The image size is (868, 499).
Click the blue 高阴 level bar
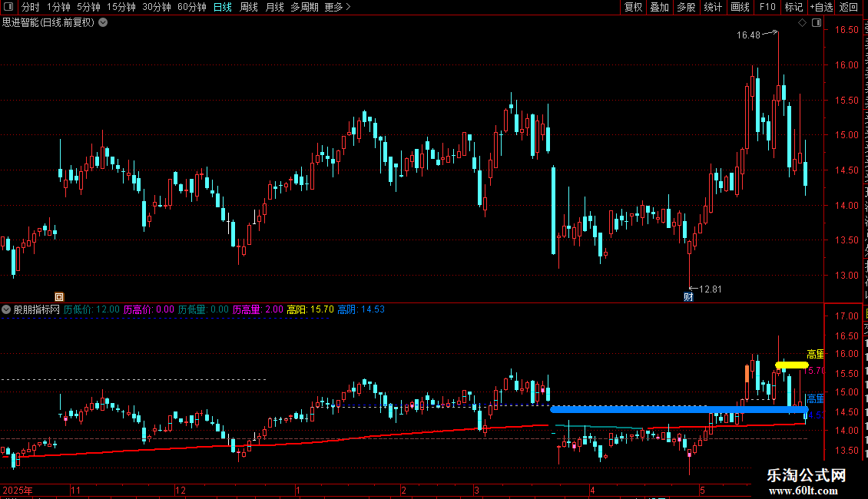tap(679, 409)
